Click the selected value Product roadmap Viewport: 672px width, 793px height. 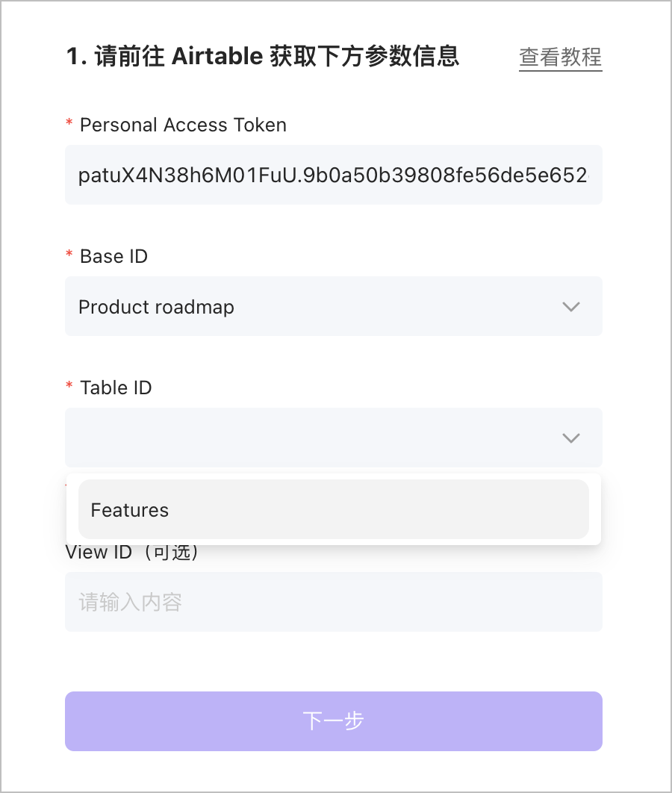click(x=156, y=307)
